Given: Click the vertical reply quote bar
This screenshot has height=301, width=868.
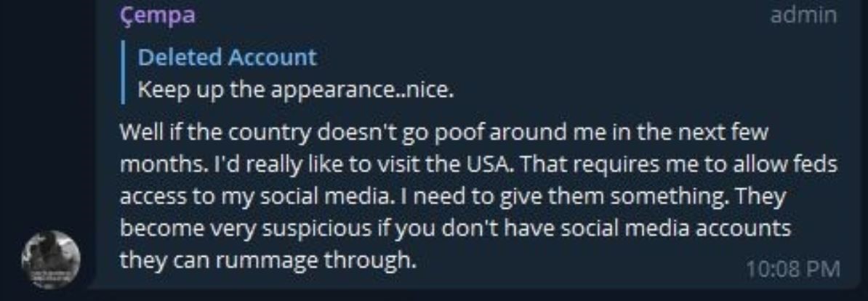Looking at the screenshot, I should point(124,73).
